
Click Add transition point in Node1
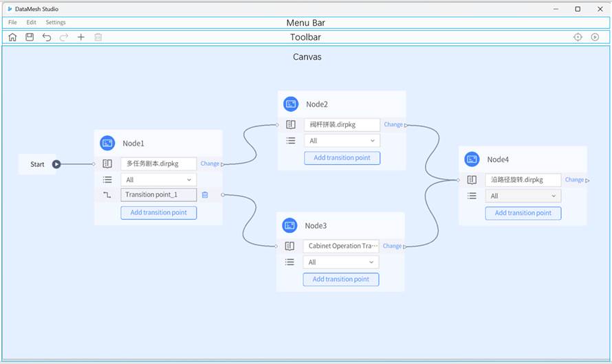pyautogui.click(x=158, y=213)
